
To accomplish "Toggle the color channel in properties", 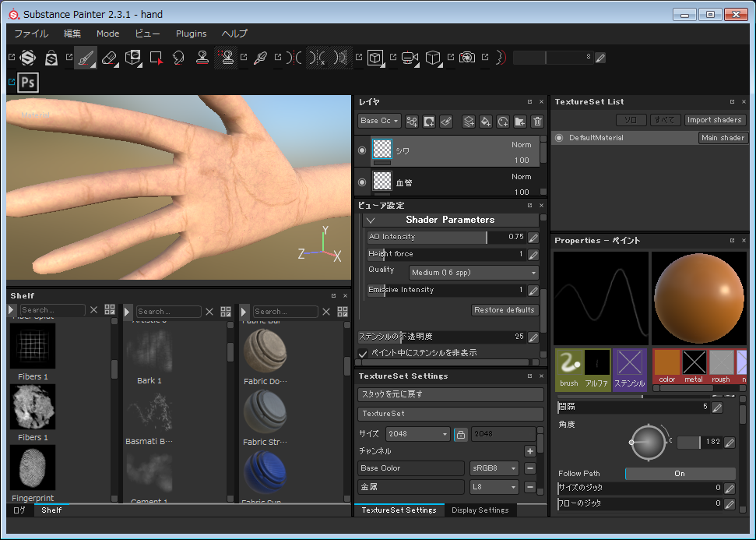I will tap(666, 366).
